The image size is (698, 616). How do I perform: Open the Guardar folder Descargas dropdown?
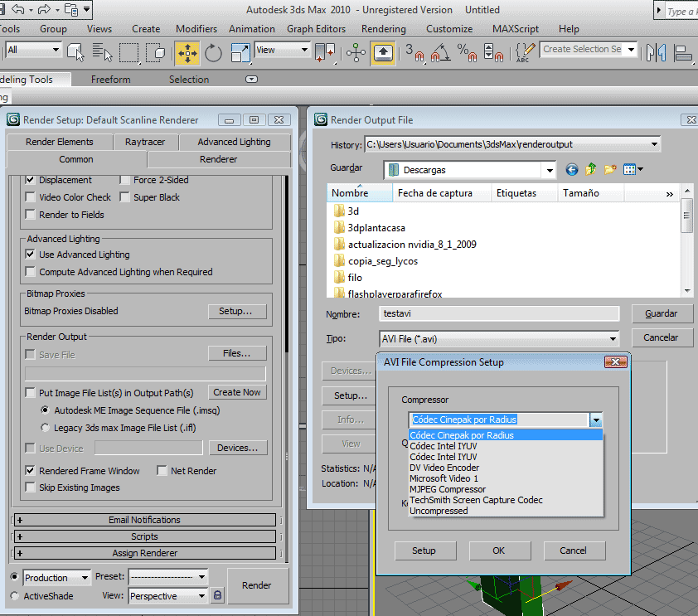pyautogui.click(x=550, y=170)
